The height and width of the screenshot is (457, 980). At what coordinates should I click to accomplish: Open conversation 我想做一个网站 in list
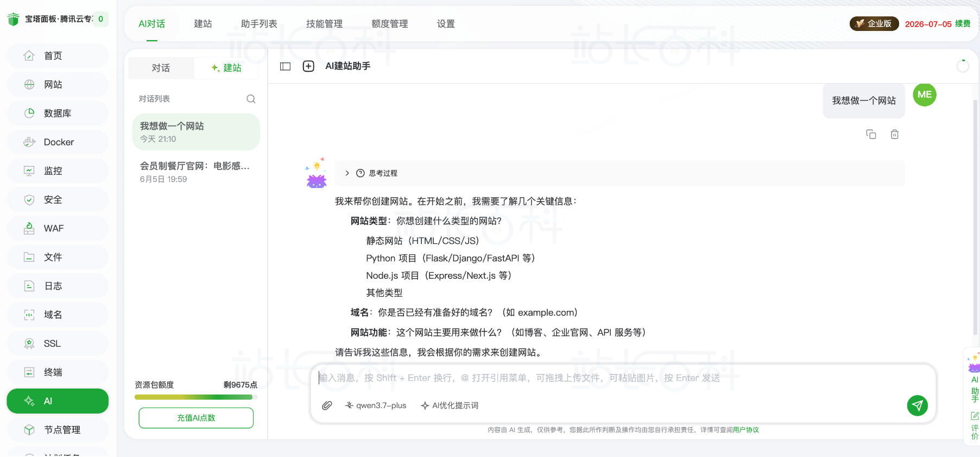click(196, 132)
